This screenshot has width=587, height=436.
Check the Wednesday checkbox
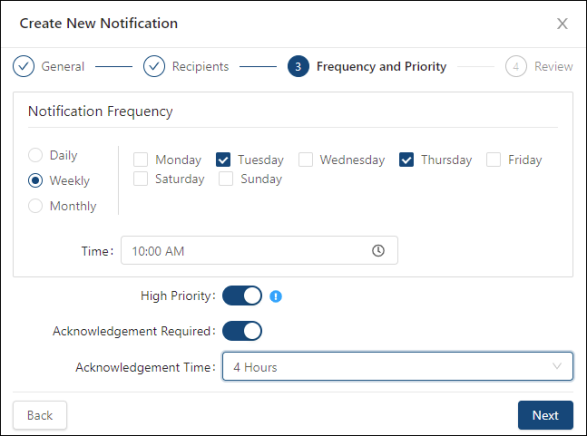coord(305,160)
